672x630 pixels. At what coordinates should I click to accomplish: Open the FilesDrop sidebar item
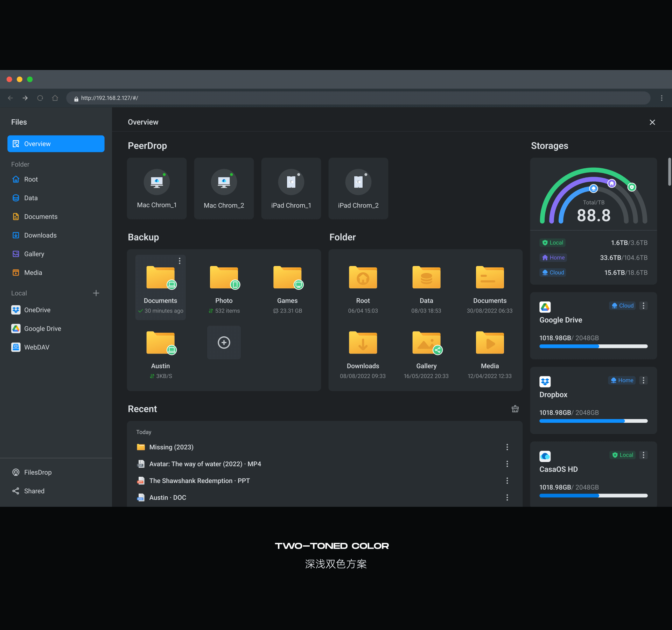pyautogui.click(x=37, y=472)
